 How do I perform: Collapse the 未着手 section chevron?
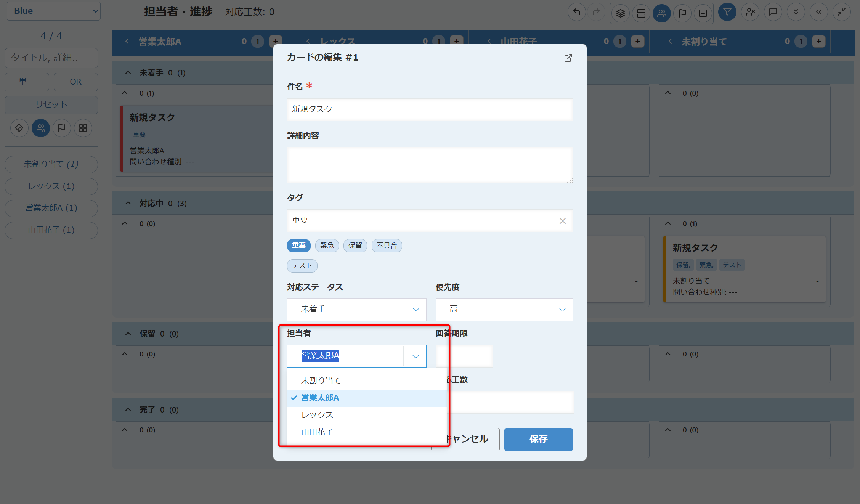point(128,73)
